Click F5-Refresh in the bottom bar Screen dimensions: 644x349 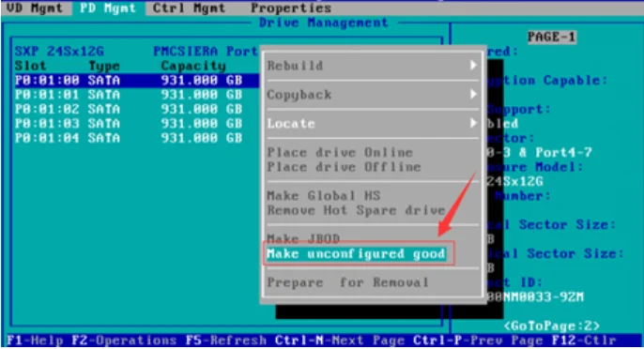pos(225,341)
